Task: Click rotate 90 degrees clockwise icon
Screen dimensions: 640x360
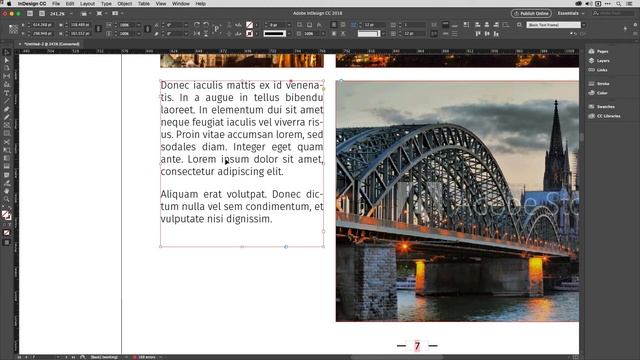Action: [x=197, y=25]
